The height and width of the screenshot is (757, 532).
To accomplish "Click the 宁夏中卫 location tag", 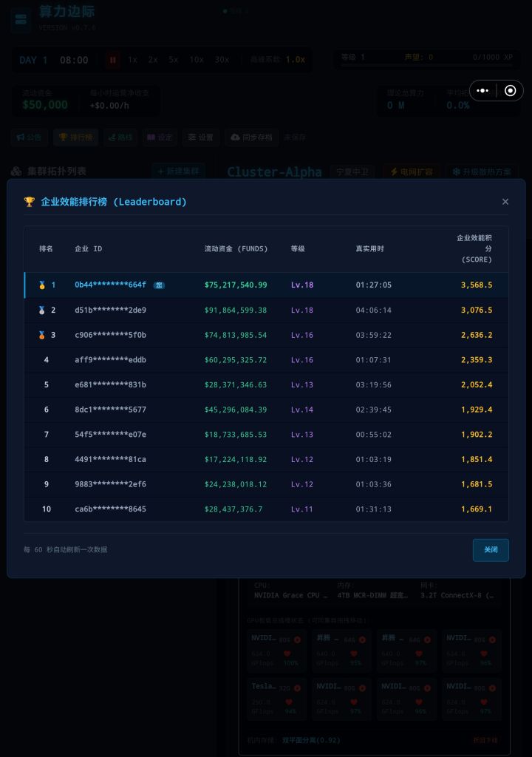I will pyautogui.click(x=352, y=172).
